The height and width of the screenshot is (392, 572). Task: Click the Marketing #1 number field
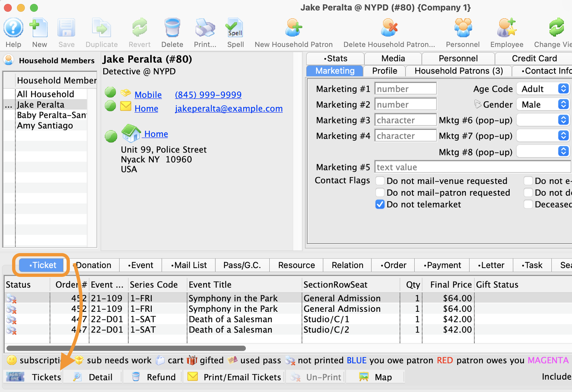tap(406, 89)
